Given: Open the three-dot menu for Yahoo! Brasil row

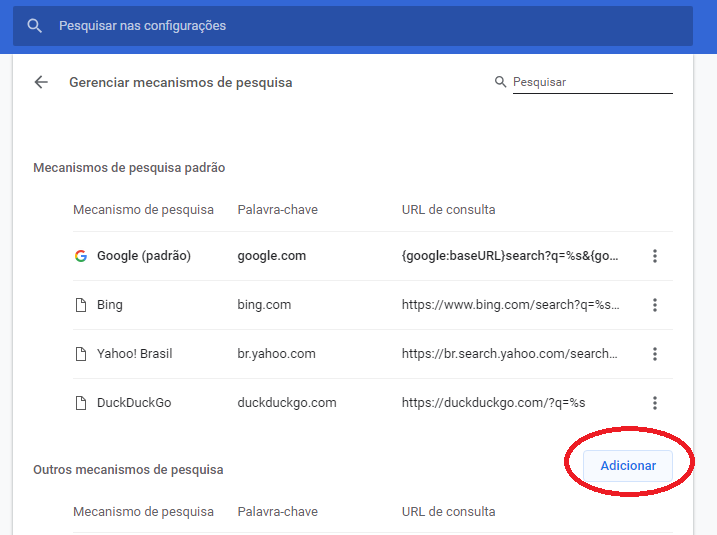Looking at the screenshot, I should tap(655, 353).
